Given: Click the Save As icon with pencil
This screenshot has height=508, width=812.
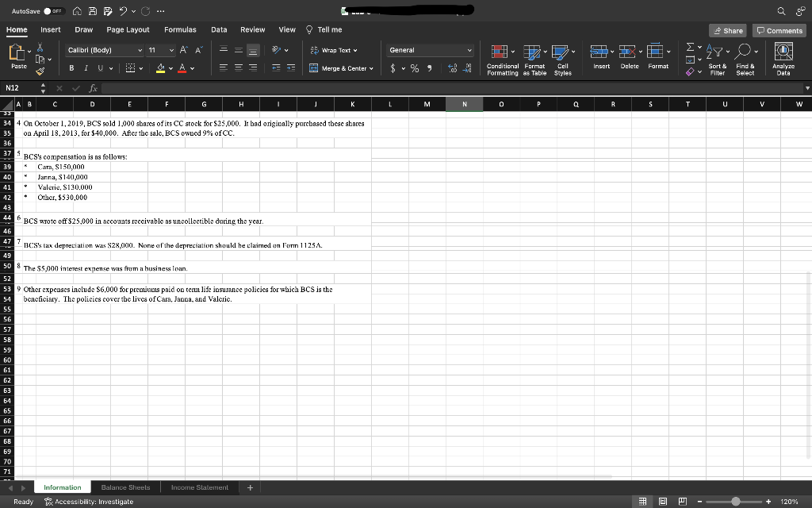Looking at the screenshot, I should [108, 11].
